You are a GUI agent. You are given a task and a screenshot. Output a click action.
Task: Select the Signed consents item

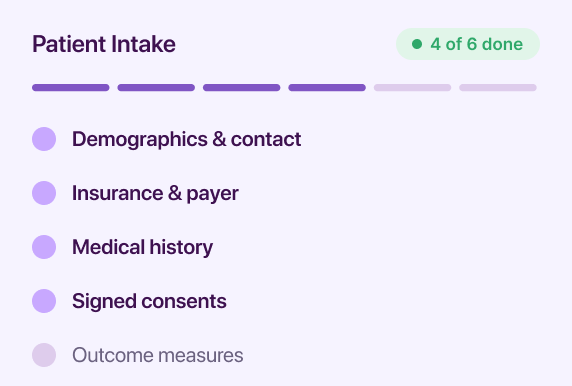click(149, 301)
